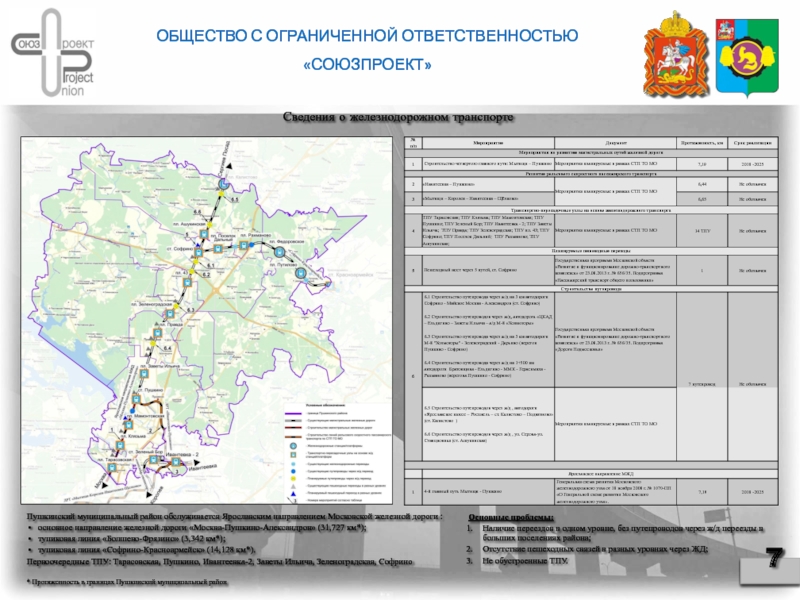This screenshot has width=800, height=600.
Task: Select the пл. Путилово circular station icon
Action: (301, 273)
